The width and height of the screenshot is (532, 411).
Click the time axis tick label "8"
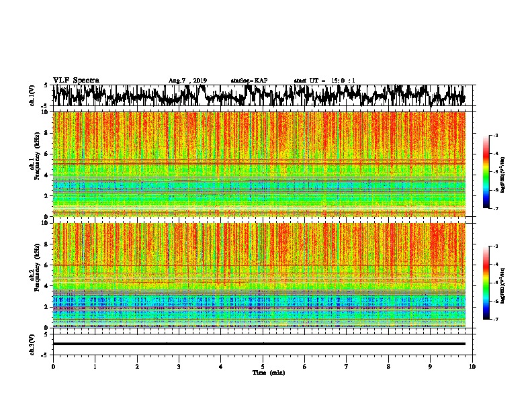point(388,367)
